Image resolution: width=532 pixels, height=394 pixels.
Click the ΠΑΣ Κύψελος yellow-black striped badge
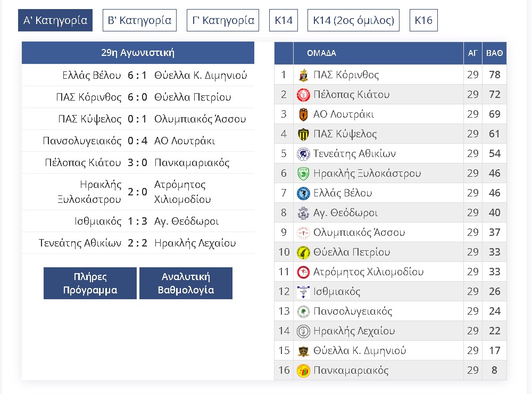tap(303, 134)
